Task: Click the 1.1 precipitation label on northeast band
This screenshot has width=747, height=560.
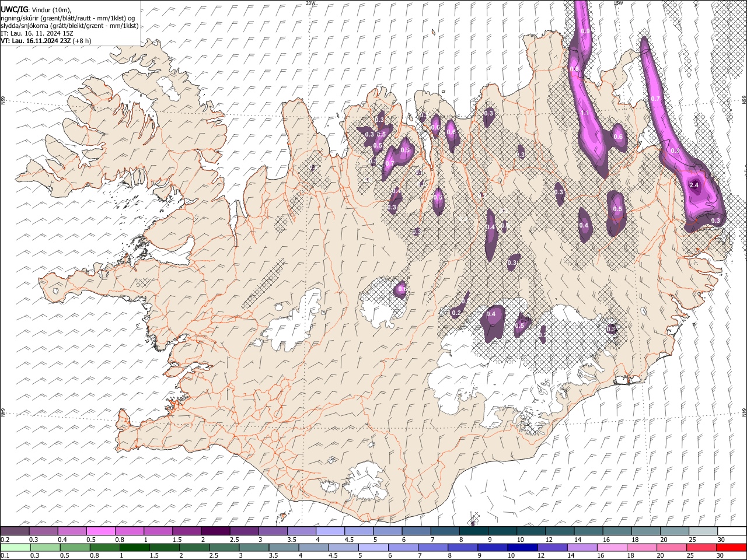Action: pyautogui.click(x=585, y=113)
